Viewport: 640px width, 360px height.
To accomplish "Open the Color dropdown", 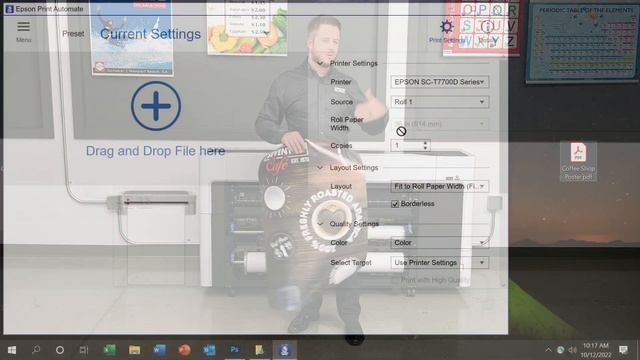I will (440, 243).
